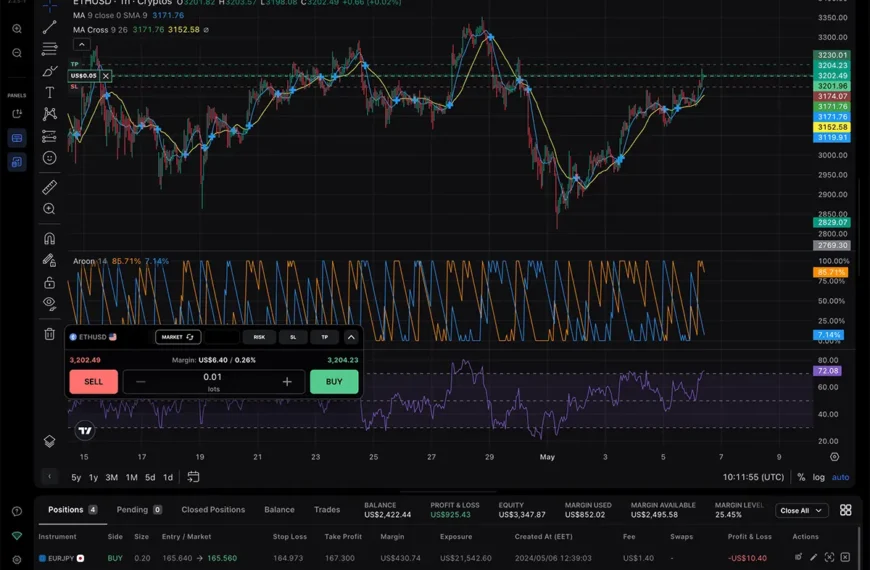
Task: Close the EURJPY position with X icon
Action: (845, 557)
